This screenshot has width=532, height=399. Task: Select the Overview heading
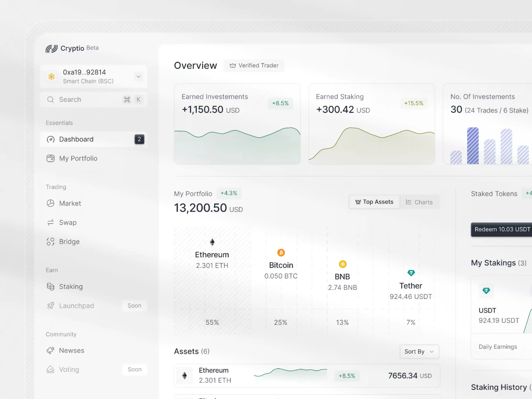click(196, 65)
